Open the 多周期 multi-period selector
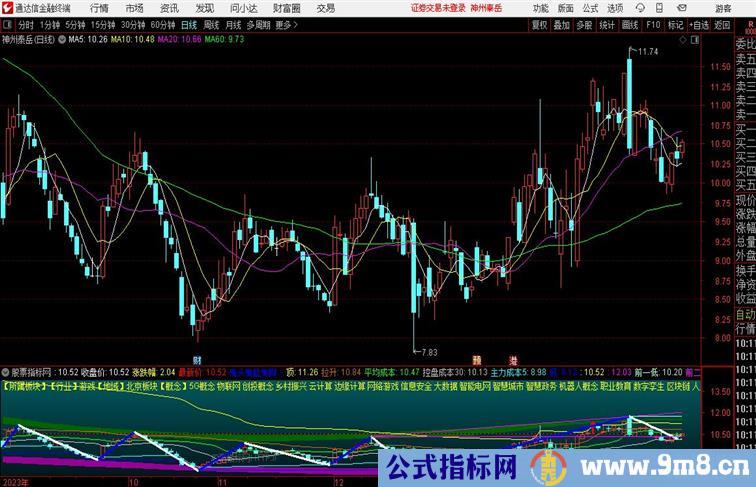Image resolution: width=756 pixels, height=487 pixels. click(258, 25)
